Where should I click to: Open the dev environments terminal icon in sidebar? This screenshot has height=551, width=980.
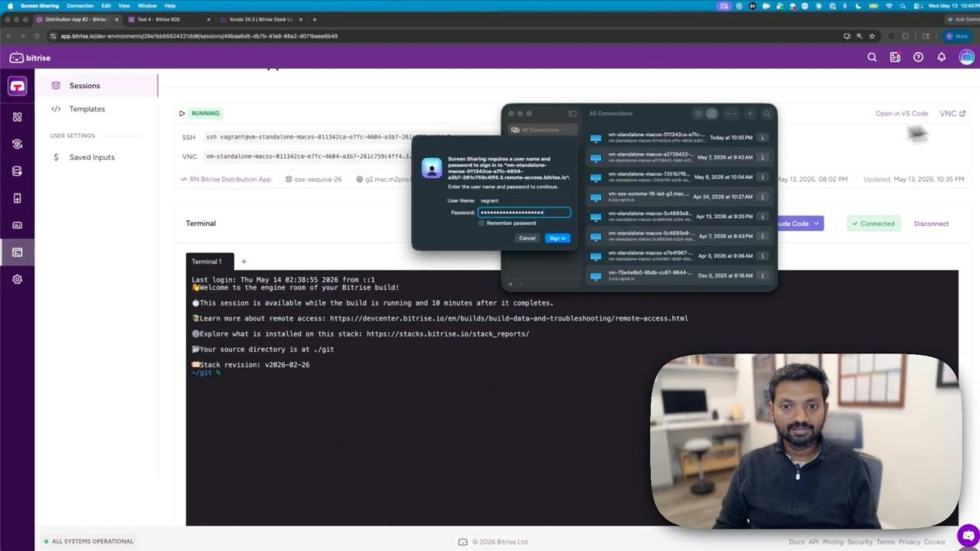click(x=17, y=252)
